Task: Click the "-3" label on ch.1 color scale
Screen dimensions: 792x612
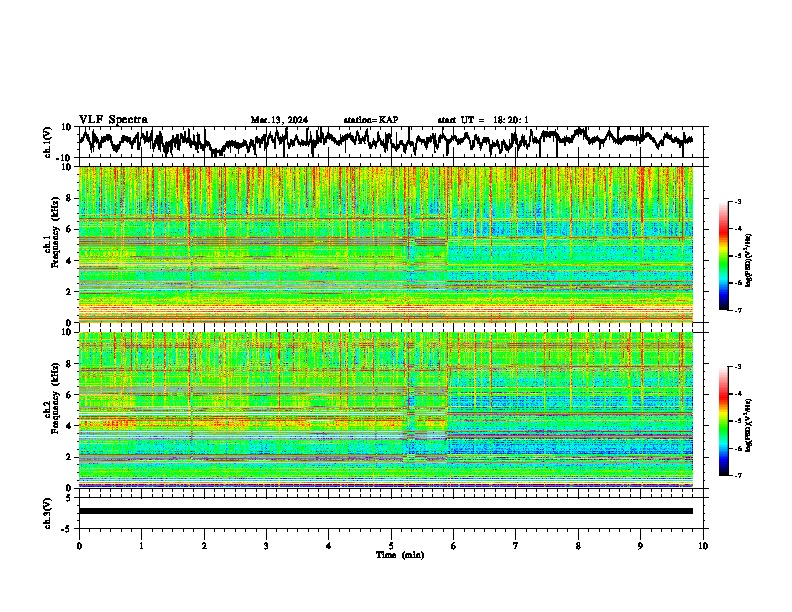Action: tap(738, 202)
